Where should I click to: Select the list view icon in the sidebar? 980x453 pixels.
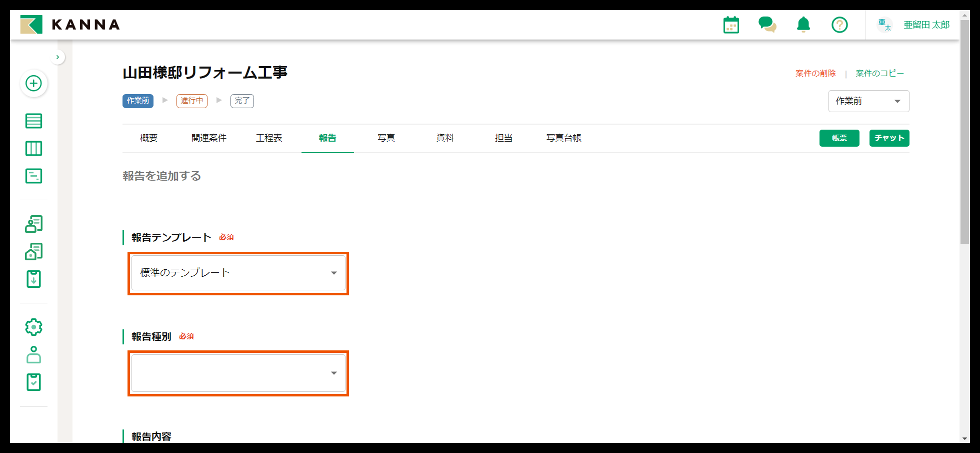[33, 121]
